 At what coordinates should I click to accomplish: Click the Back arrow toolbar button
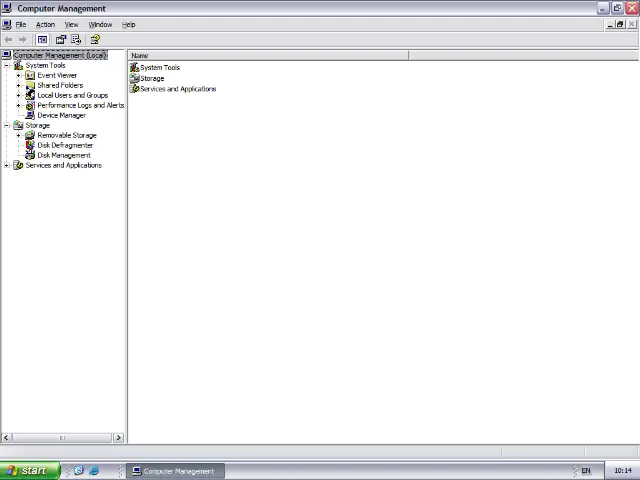pyautogui.click(x=8, y=40)
